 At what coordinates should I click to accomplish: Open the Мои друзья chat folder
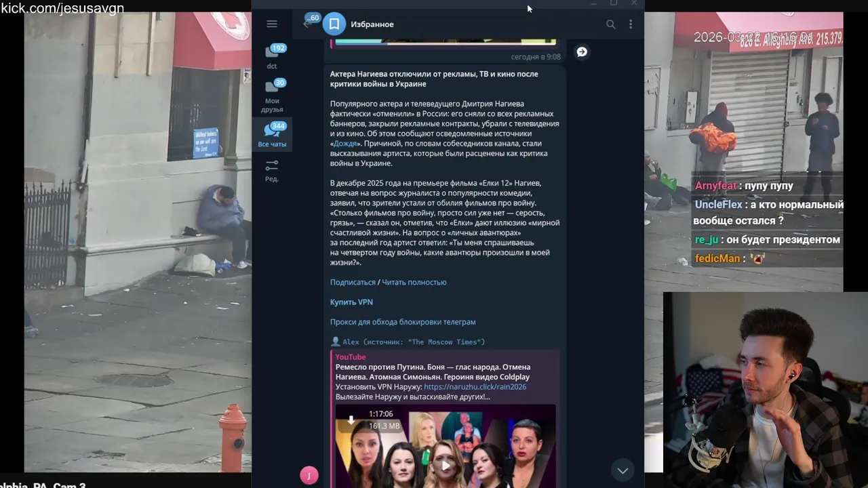click(272, 96)
